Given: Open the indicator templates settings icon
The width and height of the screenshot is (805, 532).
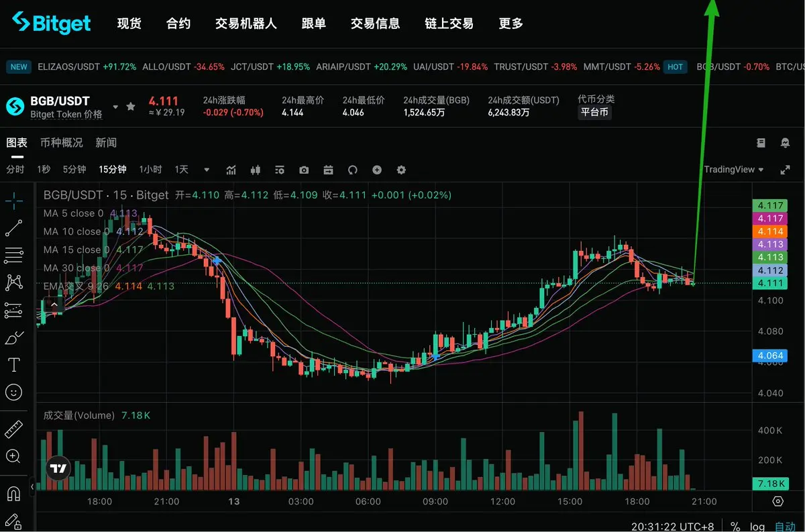Looking at the screenshot, I should pyautogui.click(x=280, y=170).
